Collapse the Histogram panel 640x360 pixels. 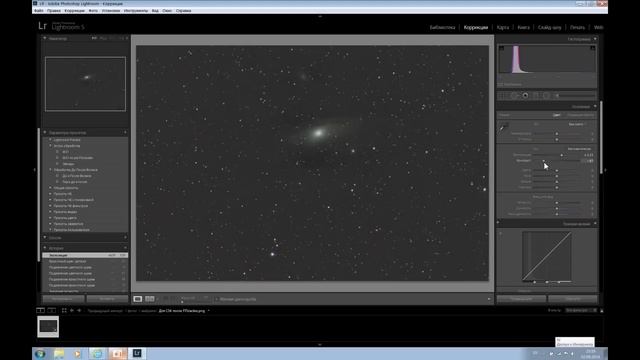[595, 39]
